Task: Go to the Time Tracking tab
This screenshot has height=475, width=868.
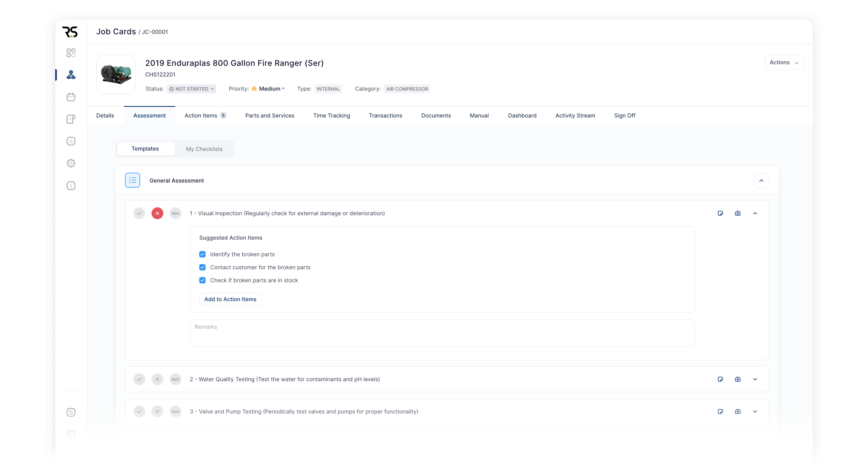Action: (x=331, y=116)
